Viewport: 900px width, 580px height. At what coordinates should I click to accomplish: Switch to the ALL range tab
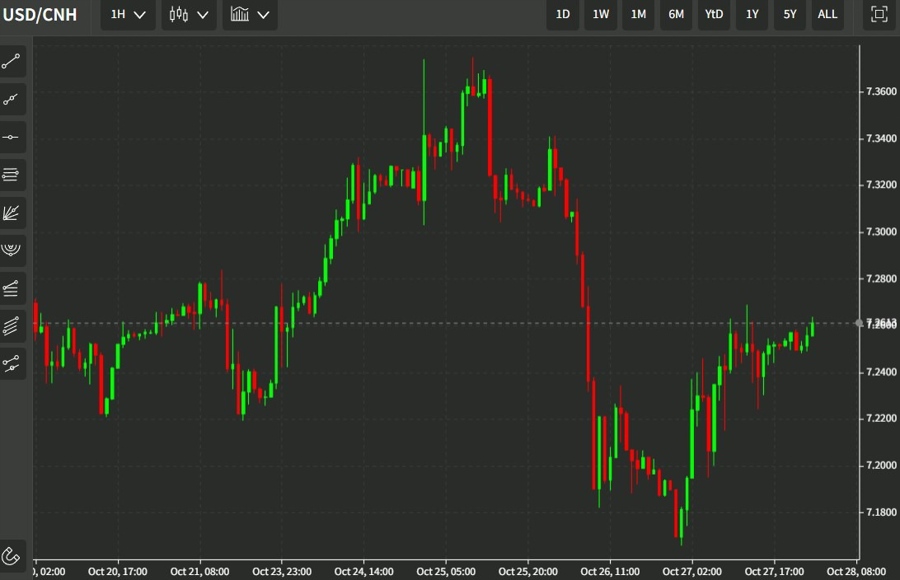point(827,15)
